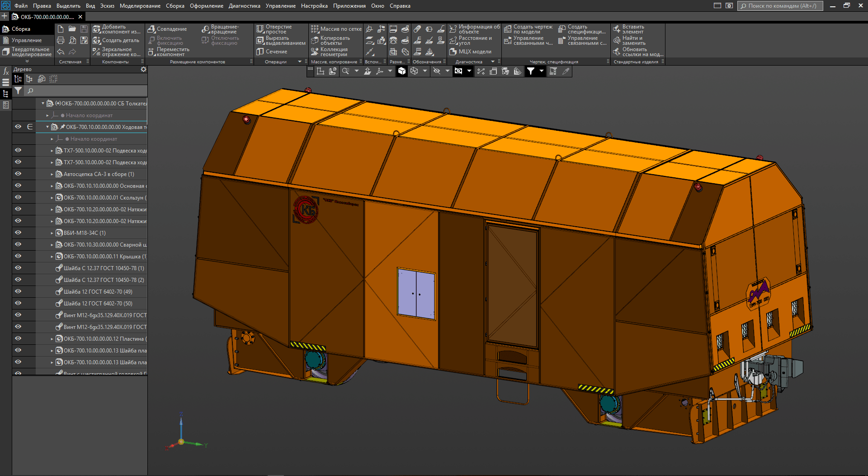Image resolution: width=868 pixels, height=476 pixels.
Task: Click the Undo arrow icon
Action: [x=61, y=52]
